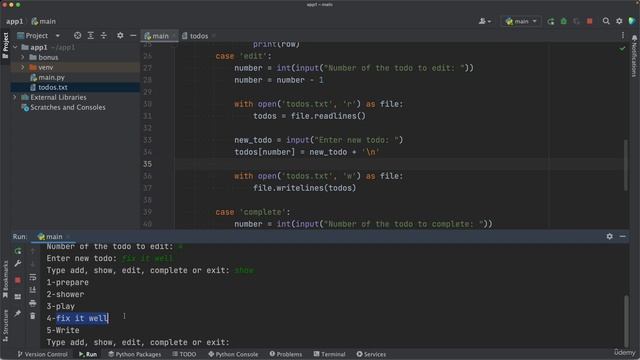Toggle the Project tool window sidebar button

coord(5,45)
